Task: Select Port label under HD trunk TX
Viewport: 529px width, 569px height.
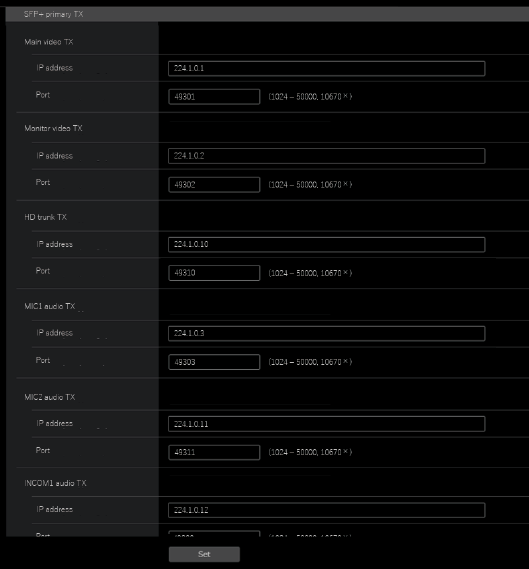Action: [x=43, y=271]
